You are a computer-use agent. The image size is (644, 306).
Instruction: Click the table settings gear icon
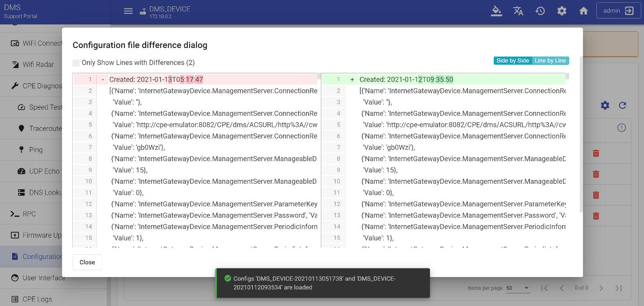click(605, 105)
